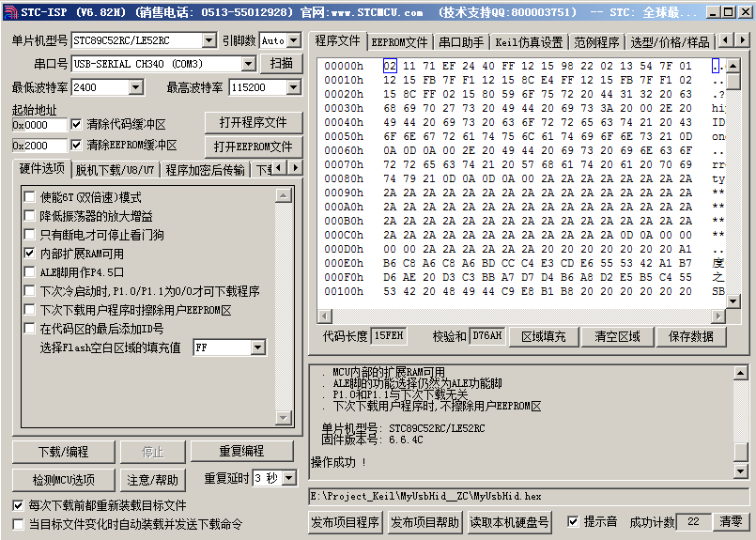Click log output vertical scrollbar thumb

[741, 453]
